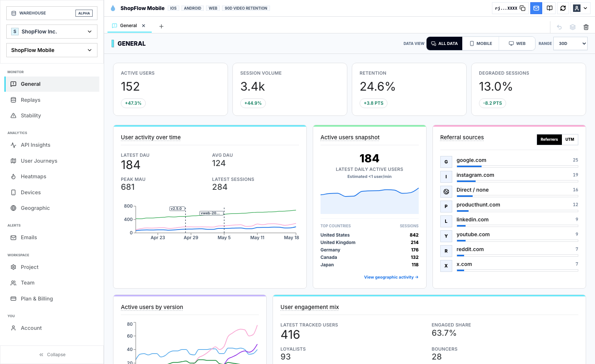
Task: Click the ALPHA badge
Action: 84,13
